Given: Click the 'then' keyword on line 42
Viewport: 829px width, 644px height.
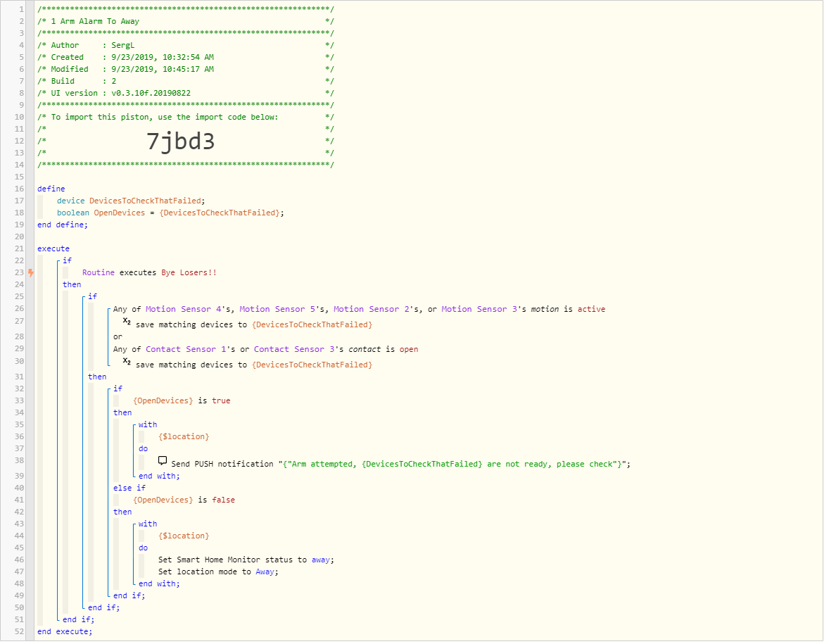Looking at the screenshot, I should [122, 512].
